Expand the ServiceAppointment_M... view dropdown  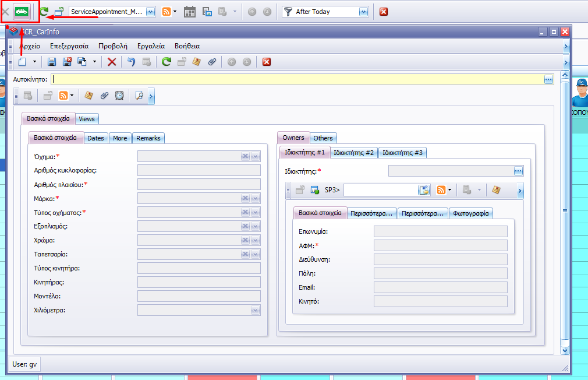point(150,12)
